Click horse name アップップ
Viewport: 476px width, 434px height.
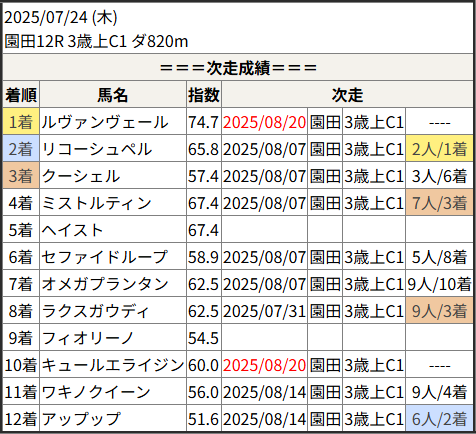coord(81,419)
